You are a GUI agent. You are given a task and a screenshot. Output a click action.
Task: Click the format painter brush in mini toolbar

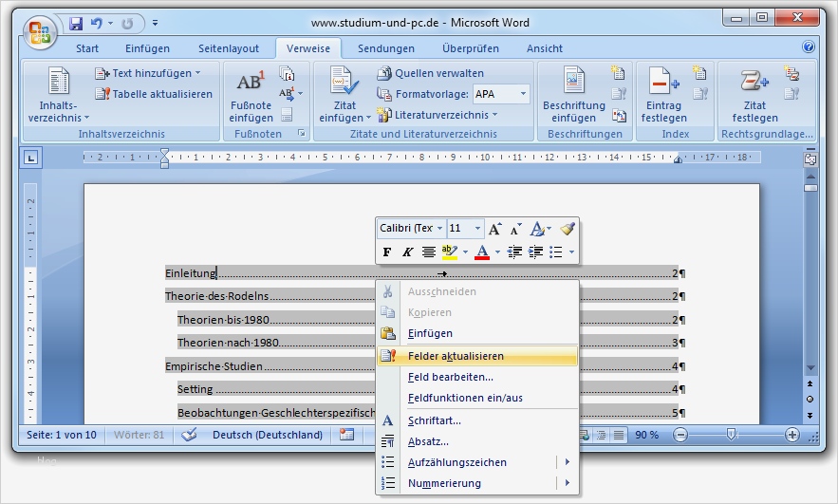568,229
